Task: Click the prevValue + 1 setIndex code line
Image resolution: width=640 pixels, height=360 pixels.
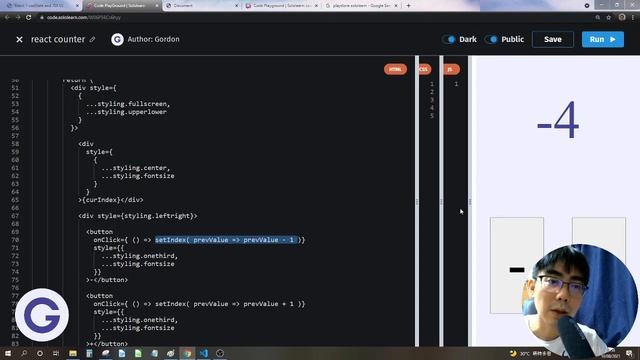Action: (x=199, y=304)
